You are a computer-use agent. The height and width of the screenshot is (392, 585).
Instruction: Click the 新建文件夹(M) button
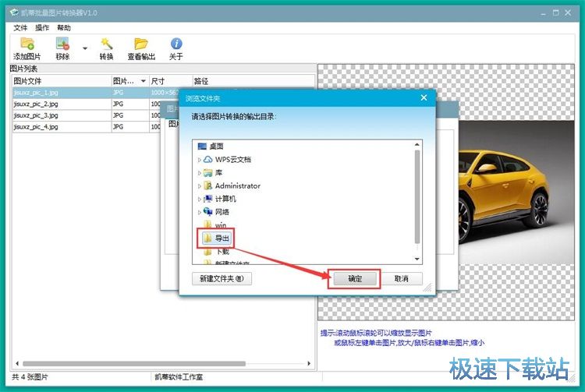click(222, 279)
